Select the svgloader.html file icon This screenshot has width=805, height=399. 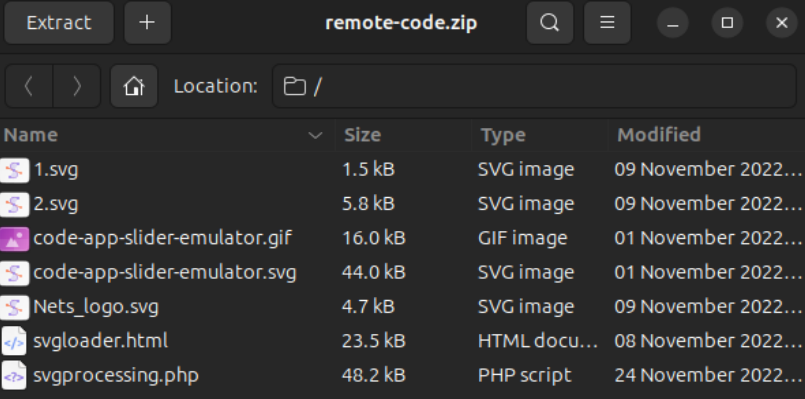tap(14, 341)
